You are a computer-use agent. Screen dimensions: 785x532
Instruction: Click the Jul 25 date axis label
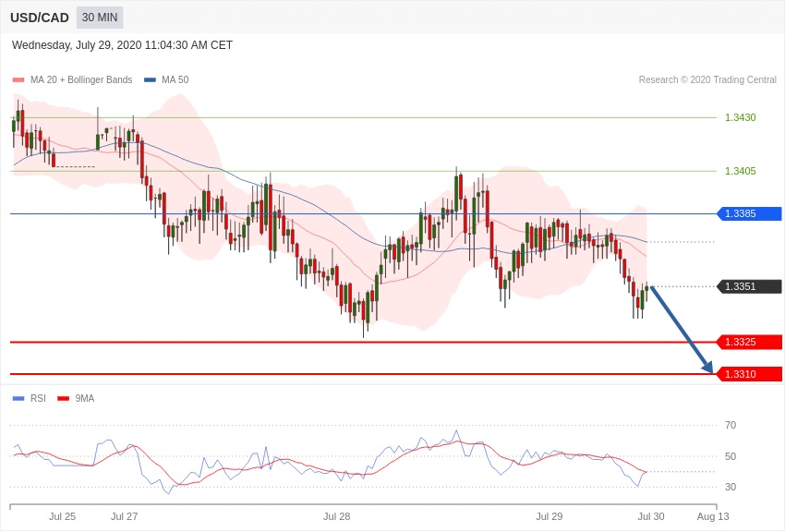63,516
